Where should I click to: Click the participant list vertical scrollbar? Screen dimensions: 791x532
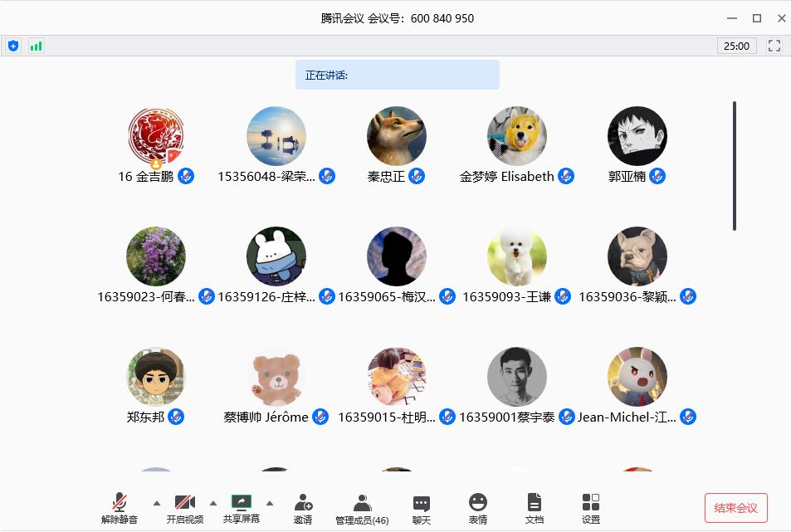pos(735,166)
